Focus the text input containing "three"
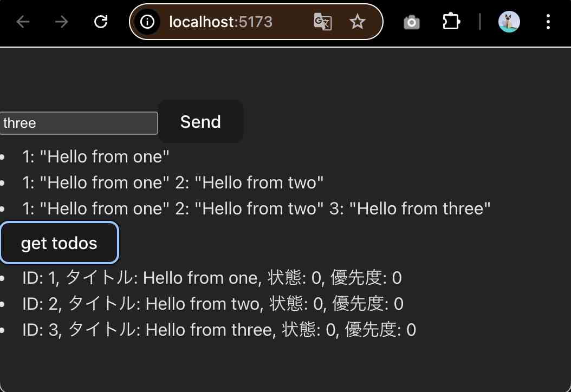 79,123
